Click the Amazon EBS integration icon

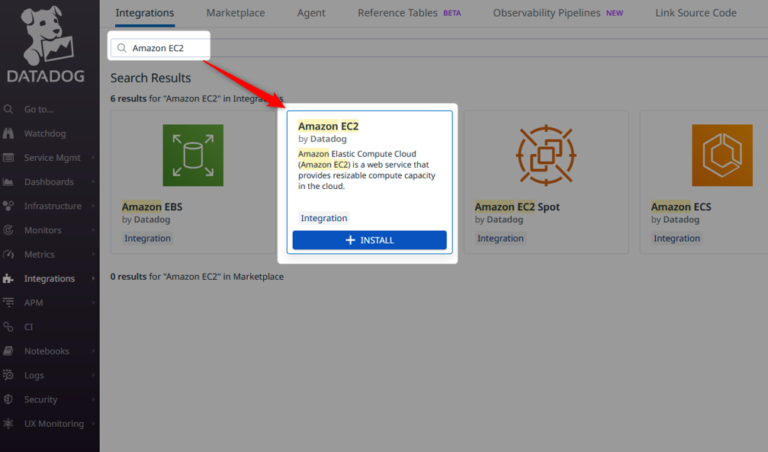tap(193, 156)
